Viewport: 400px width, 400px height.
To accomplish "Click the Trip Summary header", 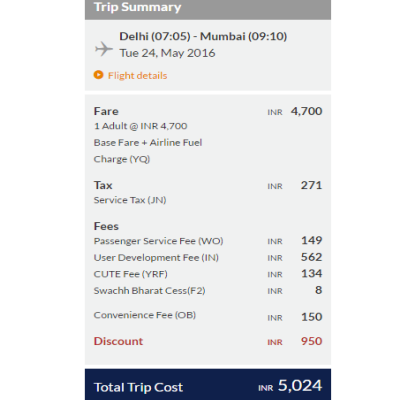I will (208, 8).
